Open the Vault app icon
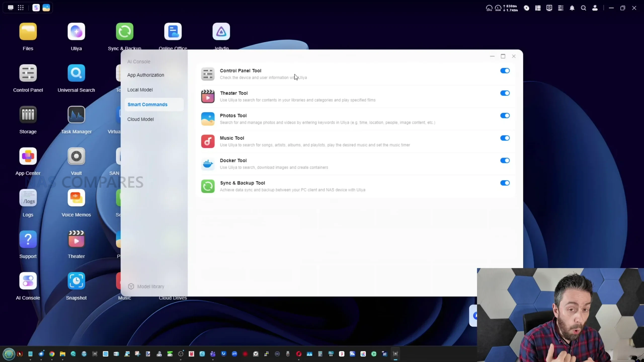The width and height of the screenshot is (644, 362). 76,156
